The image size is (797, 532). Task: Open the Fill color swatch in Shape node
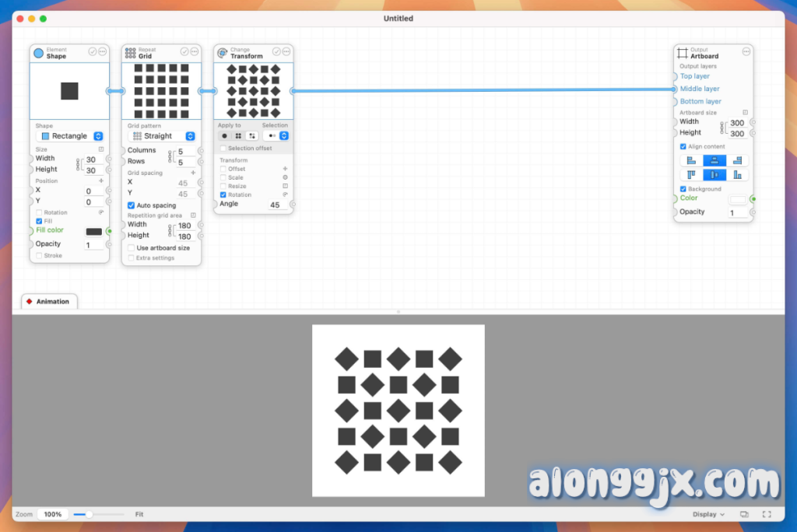point(94,231)
